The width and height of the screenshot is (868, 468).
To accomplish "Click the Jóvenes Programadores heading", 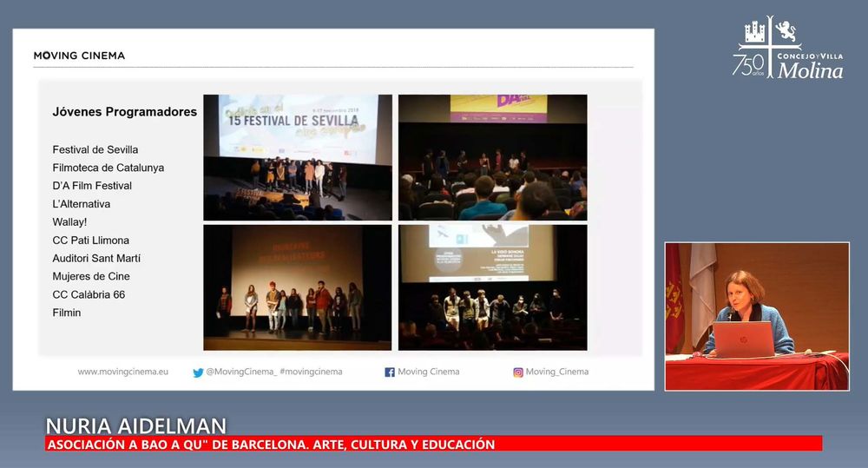I will pos(124,112).
